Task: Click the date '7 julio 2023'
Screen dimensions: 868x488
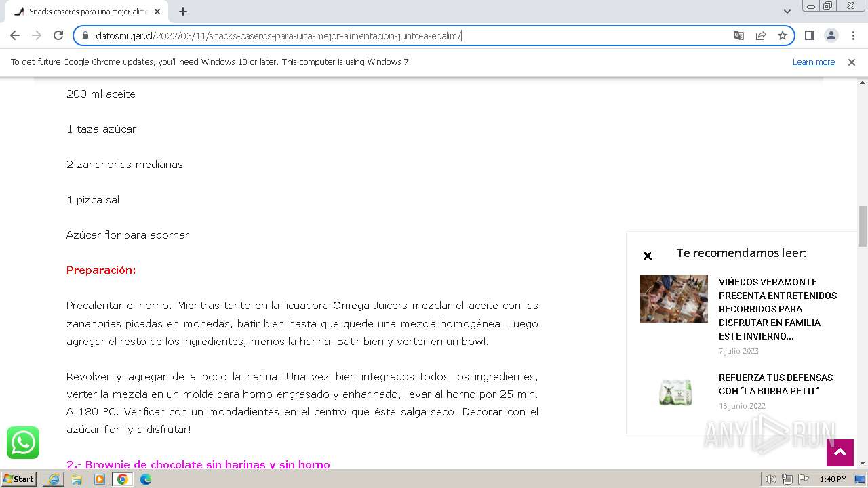Action: click(738, 351)
